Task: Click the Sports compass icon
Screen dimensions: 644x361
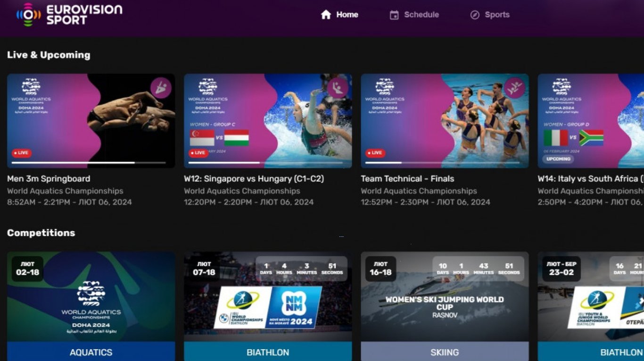Action: coord(475,15)
